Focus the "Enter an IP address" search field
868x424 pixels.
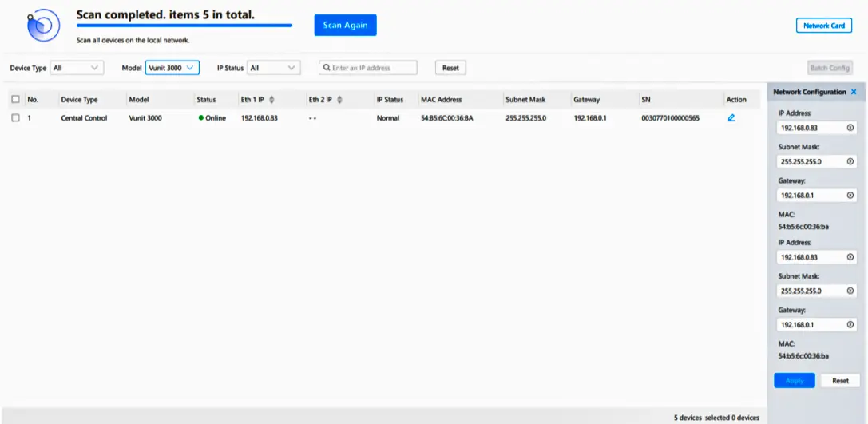pos(372,68)
